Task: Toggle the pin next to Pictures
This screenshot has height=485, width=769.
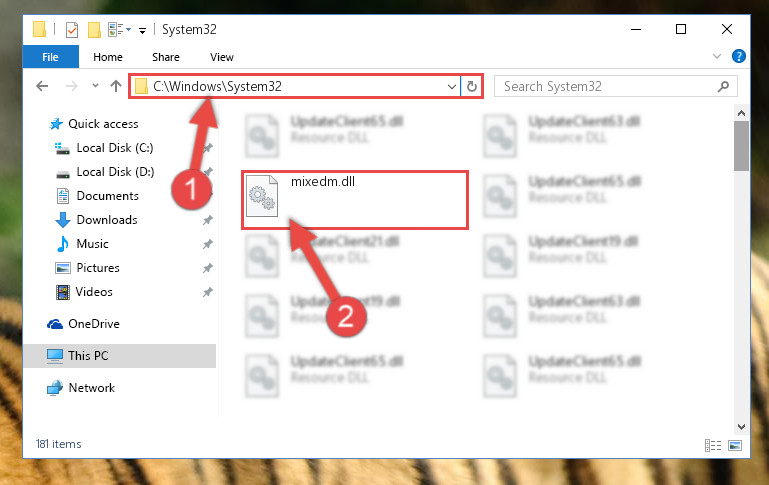Action: [x=208, y=268]
